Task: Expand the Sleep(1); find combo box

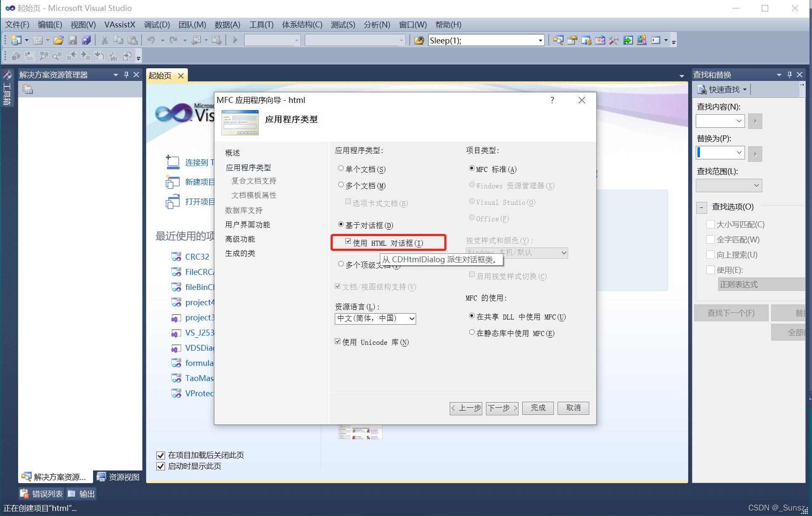Action: 540,40
